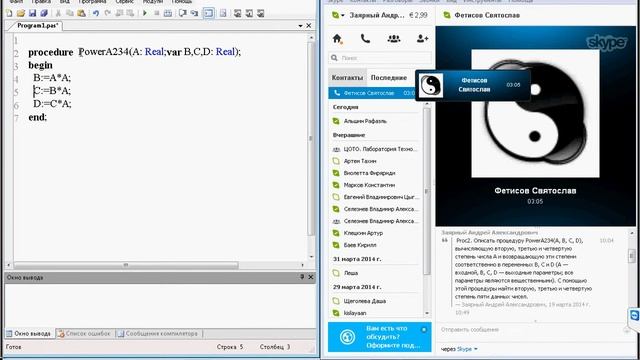Screen dimensions: 640x360
Task: Run the program with the green arrow
Action: [144, 13]
